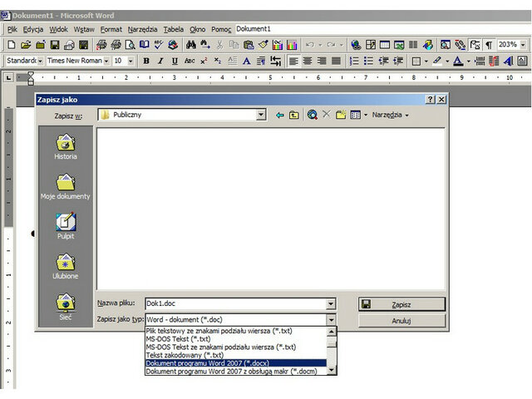Open the Wstaw menu
The image size is (532, 399).
[84, 30]
